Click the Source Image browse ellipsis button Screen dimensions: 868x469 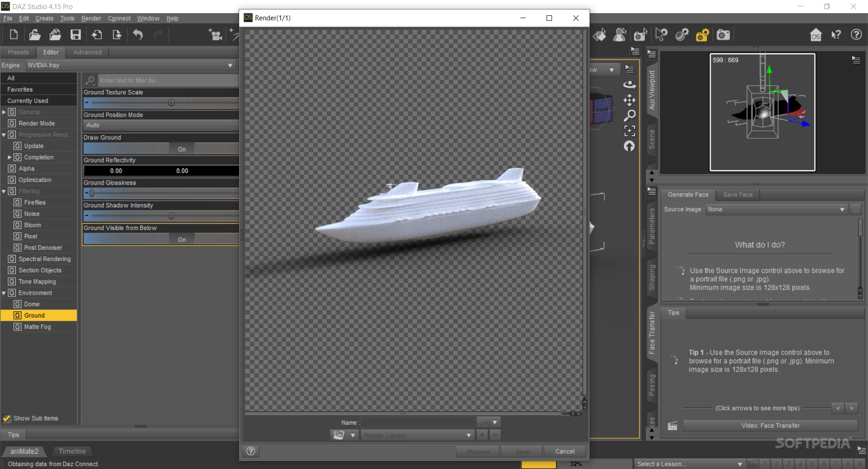[855, 209]
